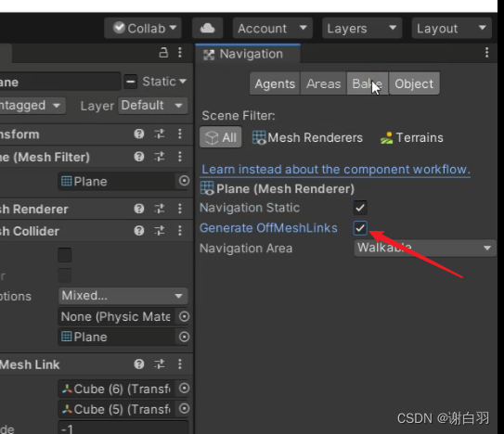Select the Mesh Renderers scene filter
Screen dimensions: 504x434
click(307, 137)
